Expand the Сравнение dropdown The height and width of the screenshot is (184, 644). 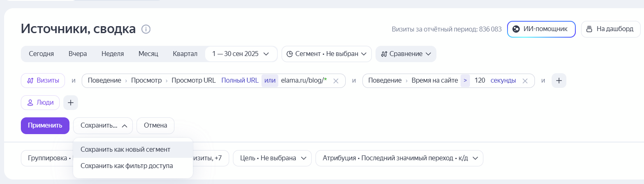(x=406, y=54)
